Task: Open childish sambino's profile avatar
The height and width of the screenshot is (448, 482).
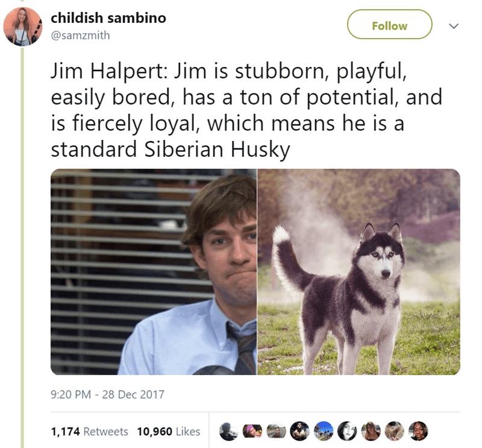Action: click(x=23, y=27)
